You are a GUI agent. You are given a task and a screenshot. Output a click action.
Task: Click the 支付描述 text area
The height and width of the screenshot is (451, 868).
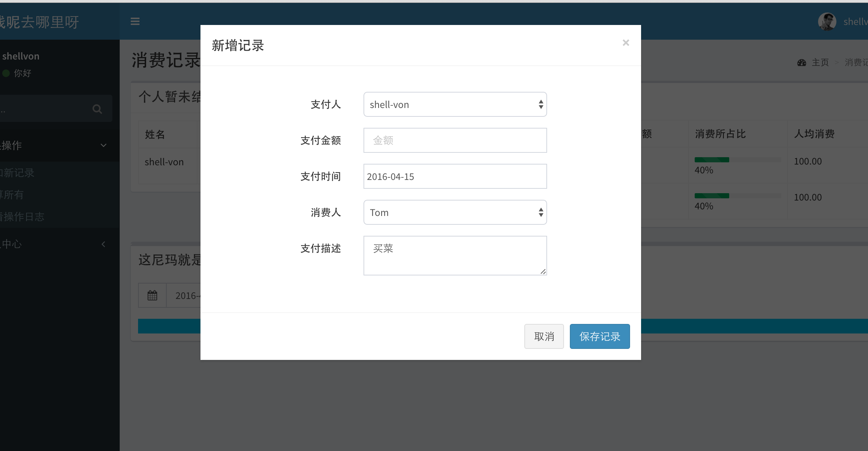tap(455, 256)
